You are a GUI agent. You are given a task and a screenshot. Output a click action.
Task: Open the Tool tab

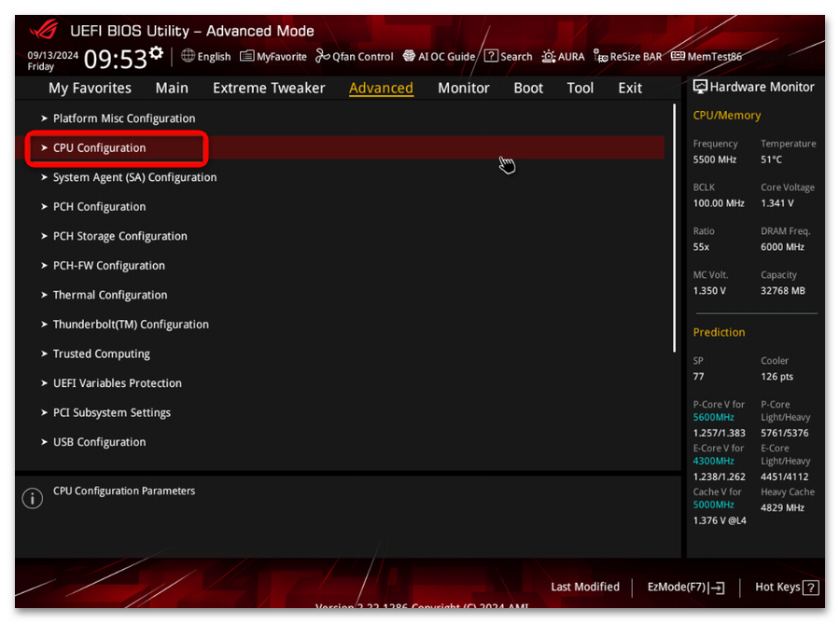(x=581, y=88)
